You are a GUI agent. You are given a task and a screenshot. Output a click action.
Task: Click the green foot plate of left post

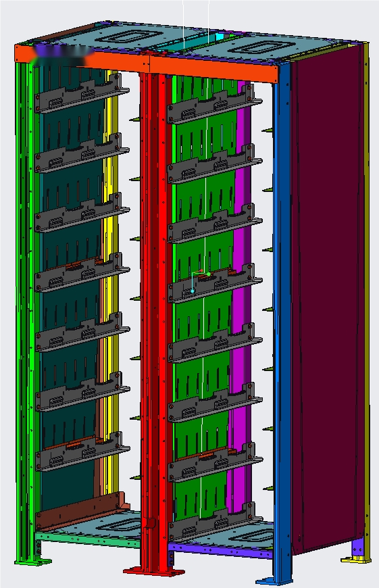coord(32,562)
